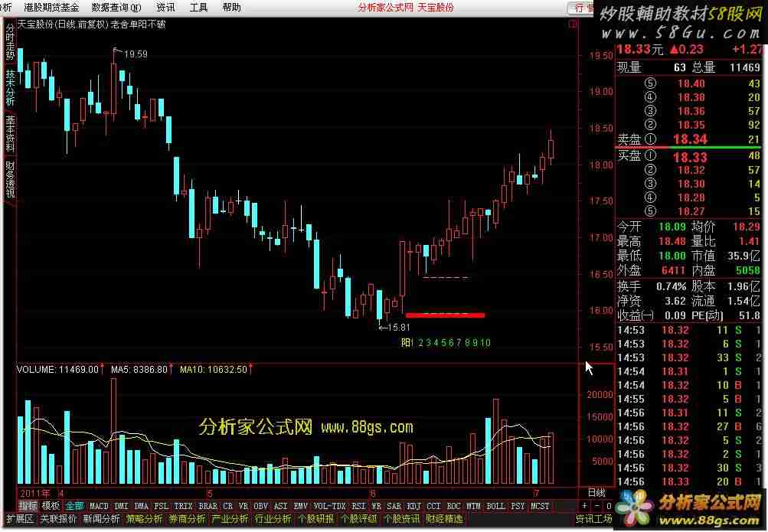768x532 pixels.
Task: Apply the DMA indicator
Action: coord(141,506)
